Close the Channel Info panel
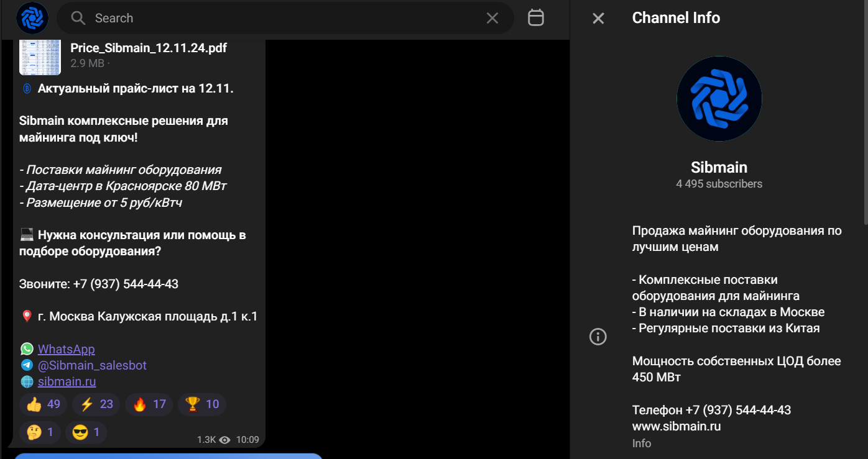This screenshot has height=459, width=868. click(x=598, y=18)
